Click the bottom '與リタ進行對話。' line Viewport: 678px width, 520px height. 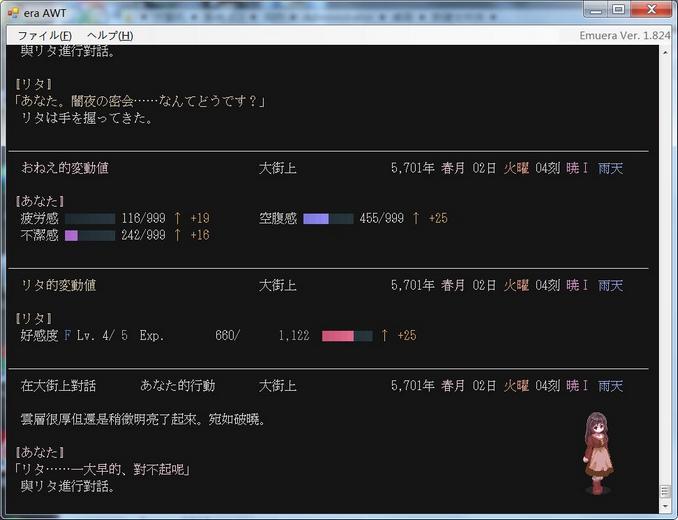(68, 486)
